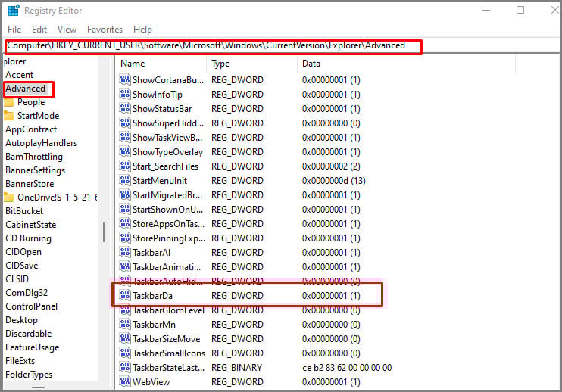This screenshot has height=392, width=562.
Task: Select the BannerSettings key
Action: coord(35,170)
